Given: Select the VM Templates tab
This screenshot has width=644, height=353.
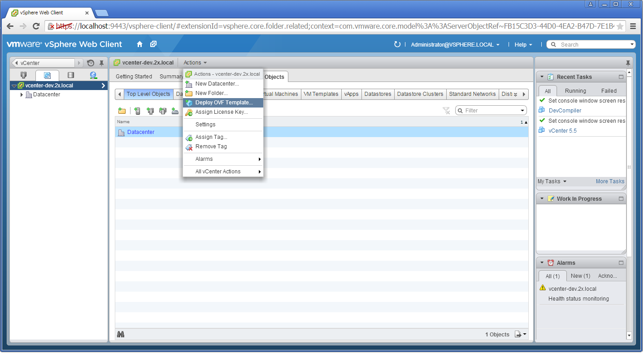Looking at the screenshot, I should 321,94.
